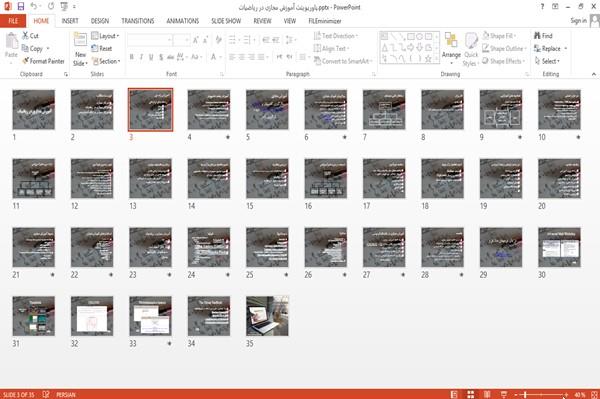Click the Cut scissors icon
Screen dimensions: 600x399
pos(25,36)
